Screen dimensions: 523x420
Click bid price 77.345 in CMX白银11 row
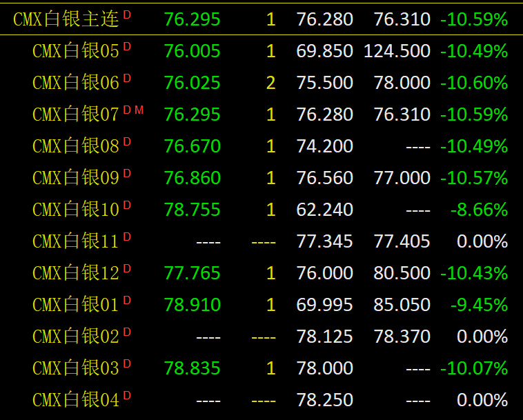click(324, 241)
